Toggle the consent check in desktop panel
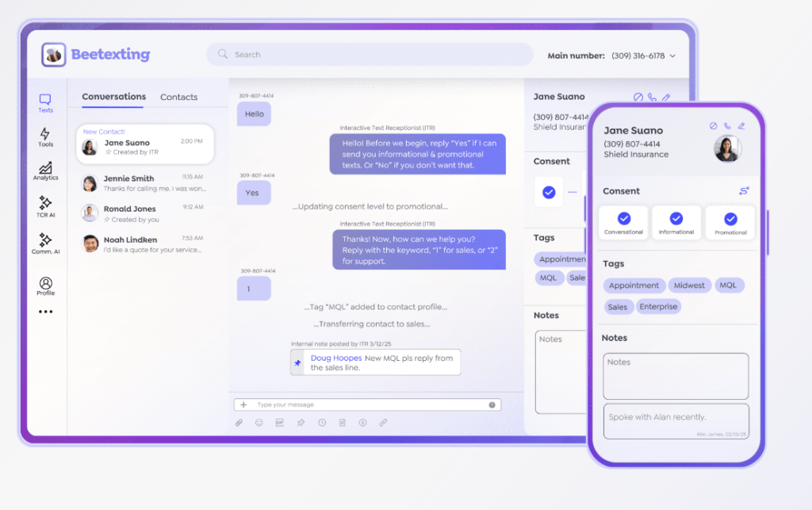Image resolution: width=812 pixels, height=510 pixels. click(549, 193)
